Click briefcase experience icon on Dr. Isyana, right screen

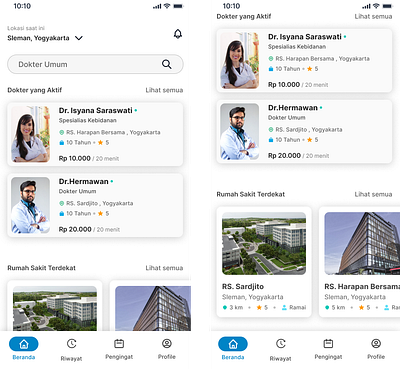point(271,69)
